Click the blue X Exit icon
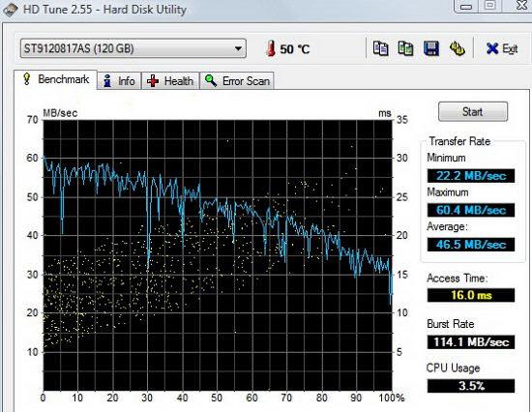This screenshot has height=412, width=532. pos(492,48)
